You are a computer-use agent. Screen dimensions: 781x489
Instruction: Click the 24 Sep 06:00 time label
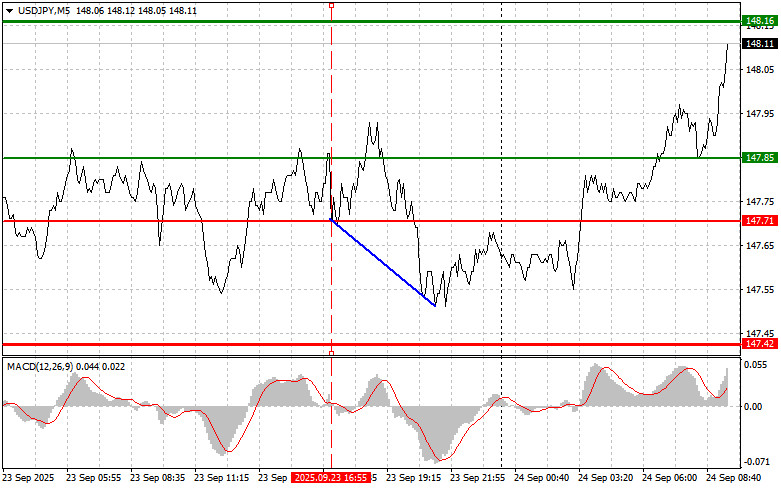[669, 478]
